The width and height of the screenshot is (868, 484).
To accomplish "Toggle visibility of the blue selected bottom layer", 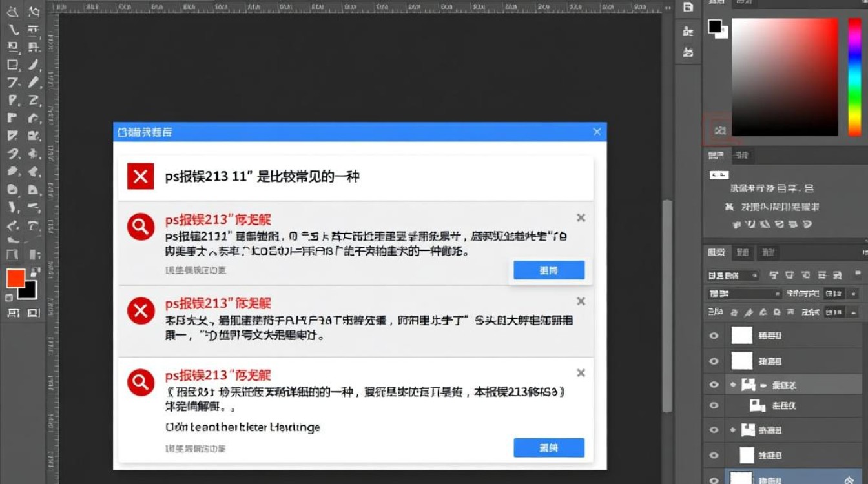I will coord(714,479).
